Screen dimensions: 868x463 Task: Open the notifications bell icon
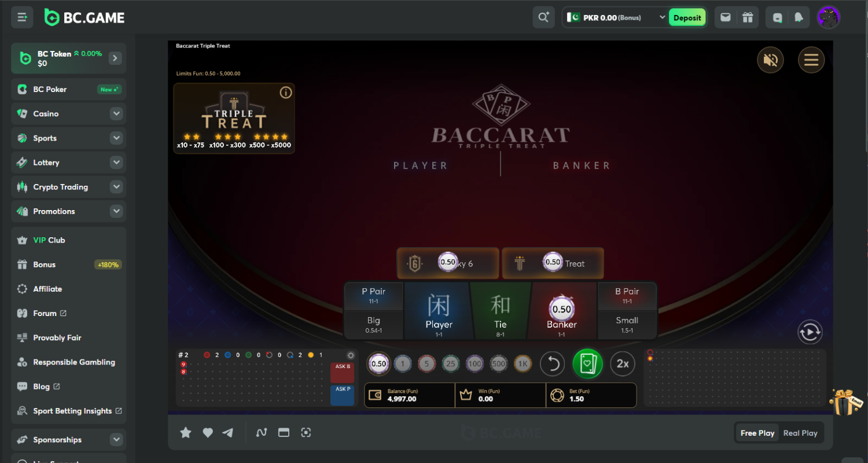coord(799,17)
